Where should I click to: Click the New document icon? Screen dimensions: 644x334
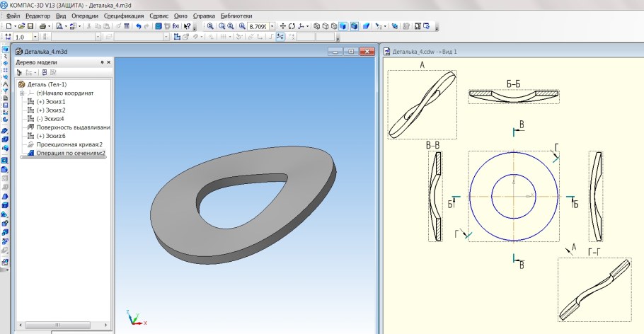click(7, 25)
